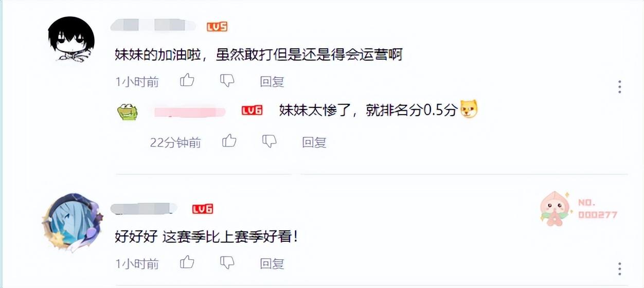Click the LV6 badge above 好好好 comment

[203, 209]
